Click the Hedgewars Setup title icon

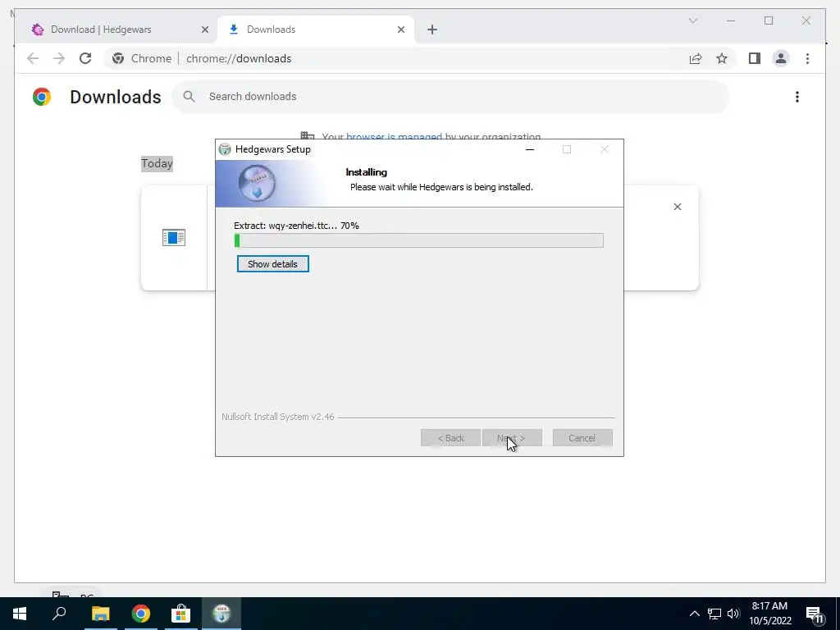[x=225, y=149]
